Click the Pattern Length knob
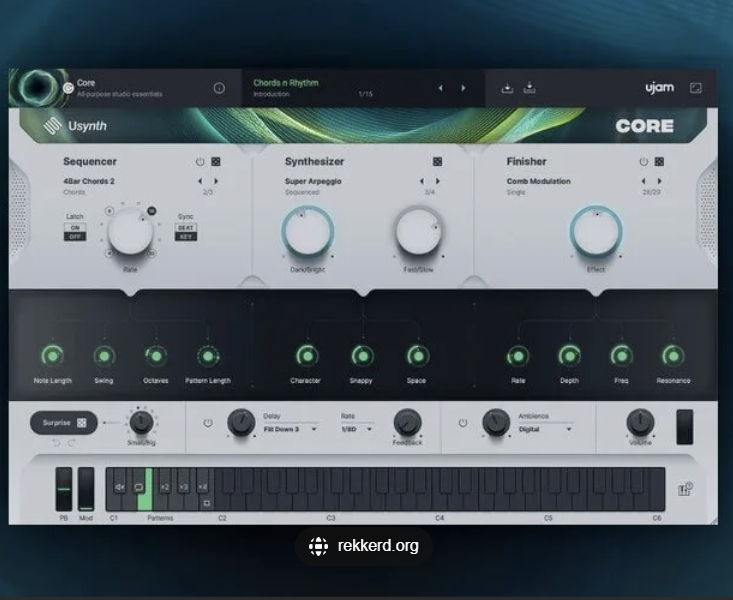This screenshot has height=600, width=733. (x=208, y=356)
